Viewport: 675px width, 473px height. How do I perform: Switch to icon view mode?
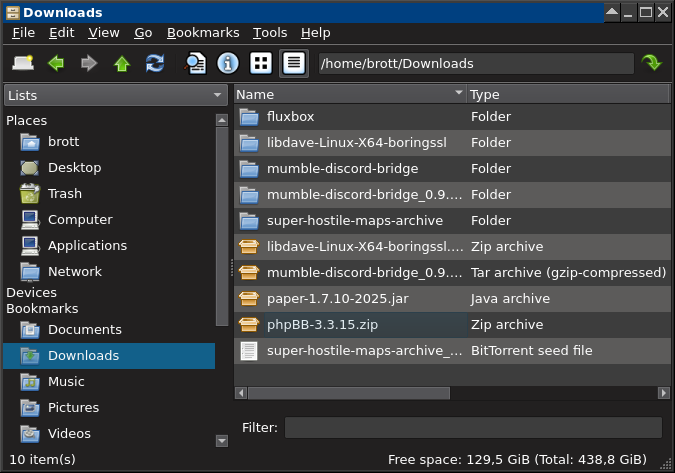pyautogui.click(x=261, y=63)
